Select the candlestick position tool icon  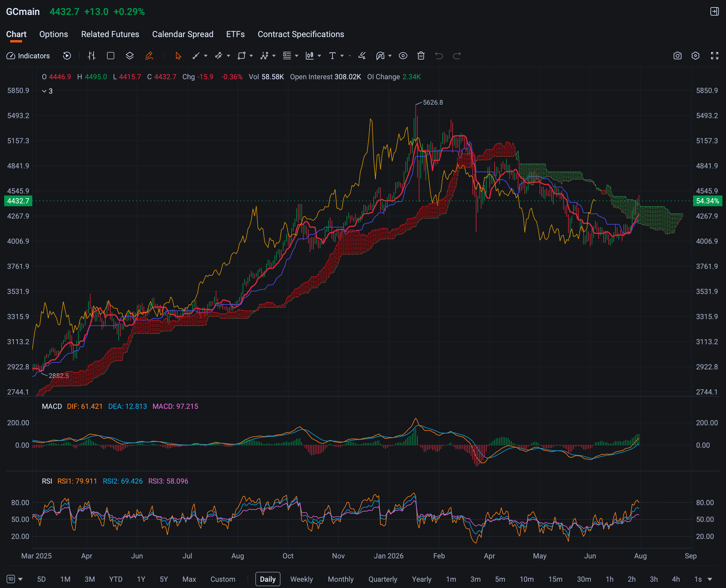click(309, 56)
